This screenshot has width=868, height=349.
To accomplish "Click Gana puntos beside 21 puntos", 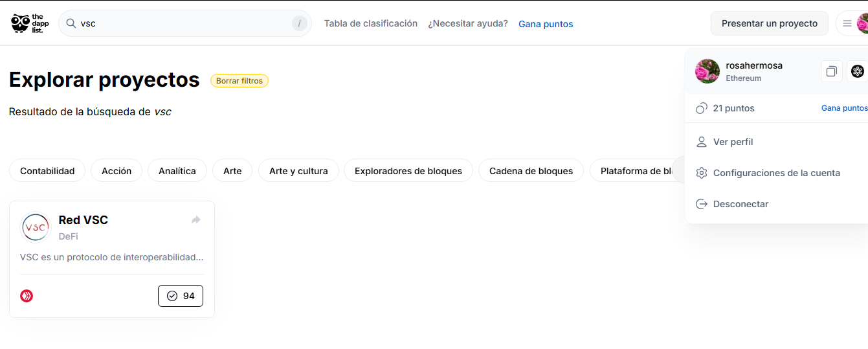I will (845, 108).
